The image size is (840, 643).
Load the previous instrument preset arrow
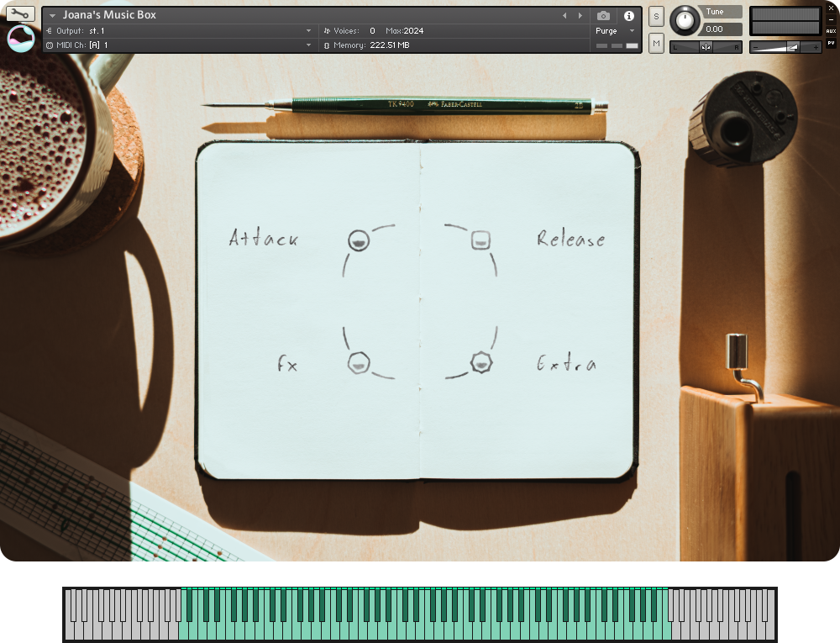tap(564, 16)
